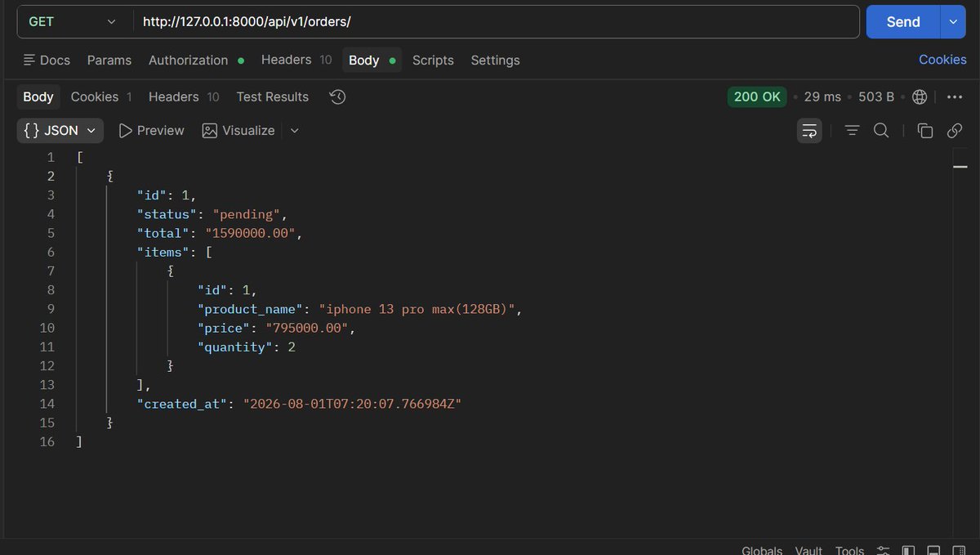This screenshot has width=980, height=555.
Task: Open the Visualize view
Action: (238, 131)
